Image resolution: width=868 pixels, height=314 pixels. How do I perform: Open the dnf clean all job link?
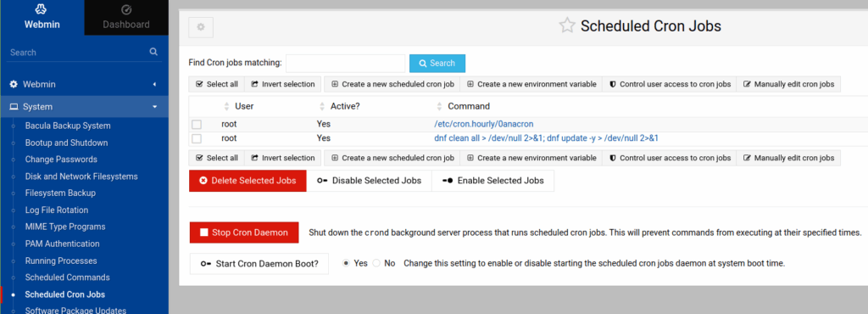(x=547, y=137)
